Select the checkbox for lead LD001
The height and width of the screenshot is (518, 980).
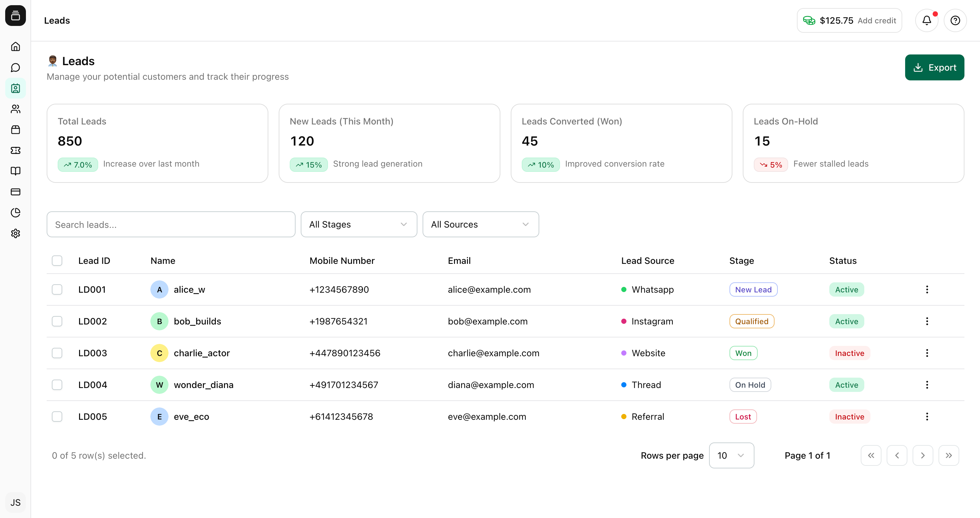pyautogui.click(x=57, y=290)
